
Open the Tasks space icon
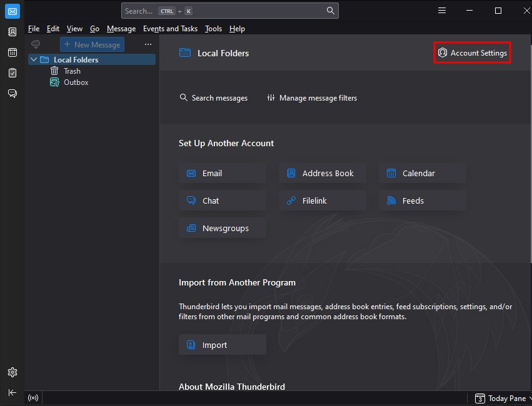coord(12,73)
